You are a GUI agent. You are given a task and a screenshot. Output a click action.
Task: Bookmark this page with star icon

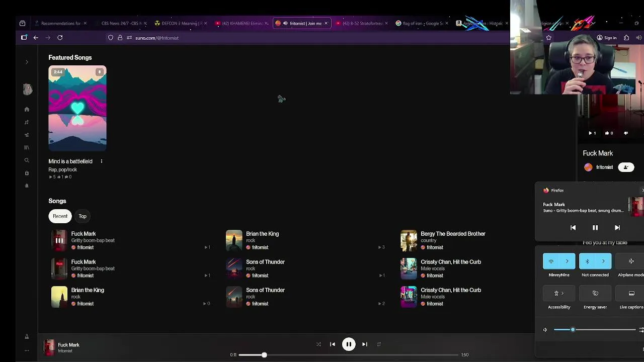pos(549,38)
